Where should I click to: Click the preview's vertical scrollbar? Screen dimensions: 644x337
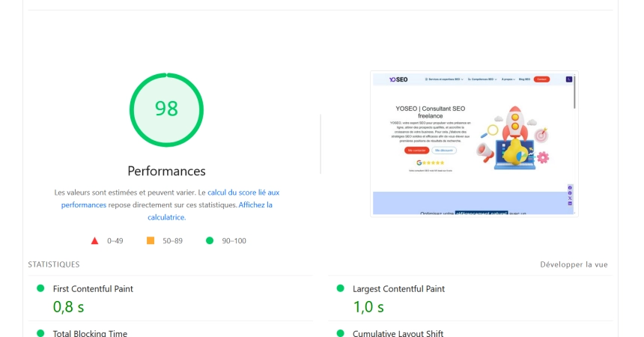coord(574,94)
